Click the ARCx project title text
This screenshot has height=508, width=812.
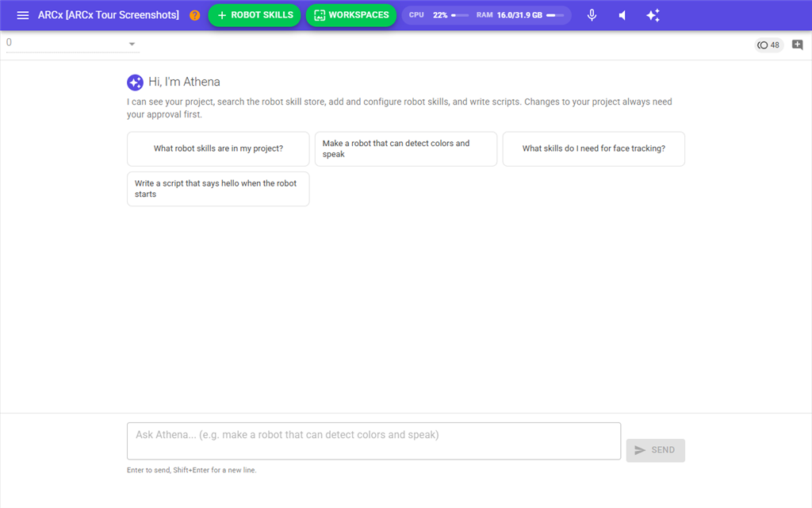(108, 15)
